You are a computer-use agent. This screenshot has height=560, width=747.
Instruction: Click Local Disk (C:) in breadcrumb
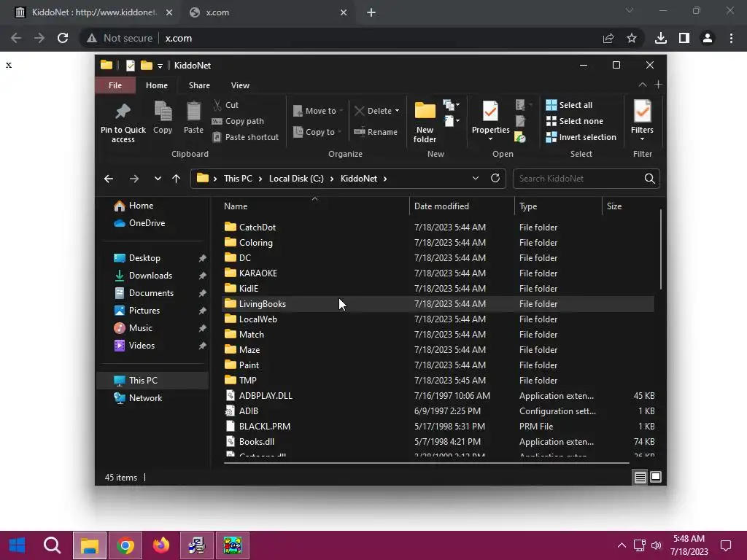click(x=296, y=179)
